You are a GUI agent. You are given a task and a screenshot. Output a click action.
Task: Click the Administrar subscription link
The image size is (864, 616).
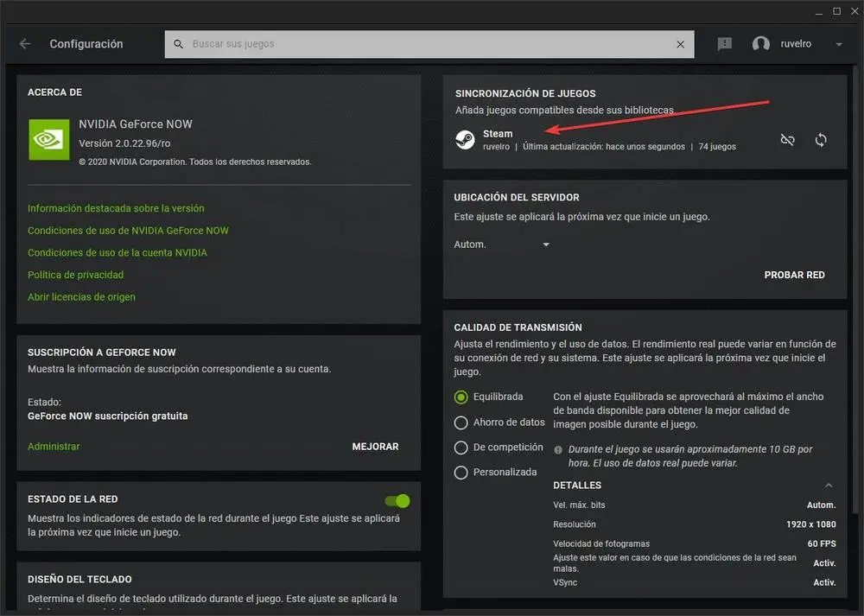point(54,447)
